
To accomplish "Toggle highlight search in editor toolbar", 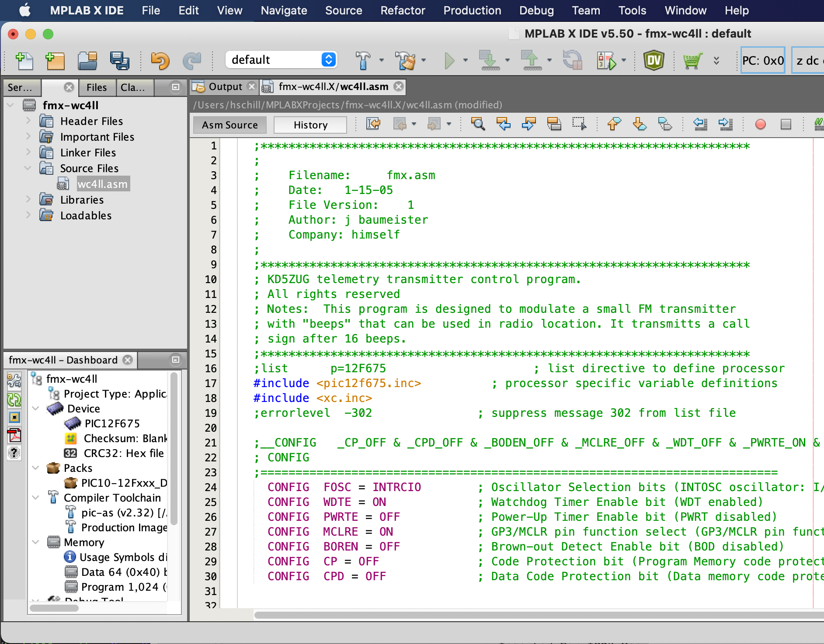I will click(554, 125).
